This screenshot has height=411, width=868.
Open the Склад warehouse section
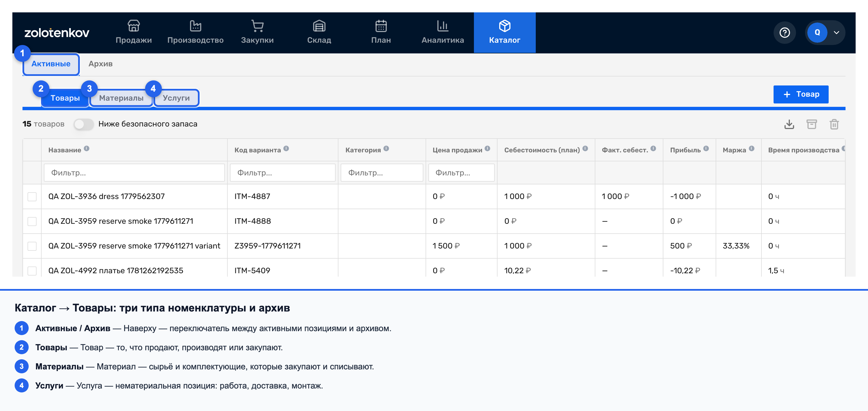[319, 32]
